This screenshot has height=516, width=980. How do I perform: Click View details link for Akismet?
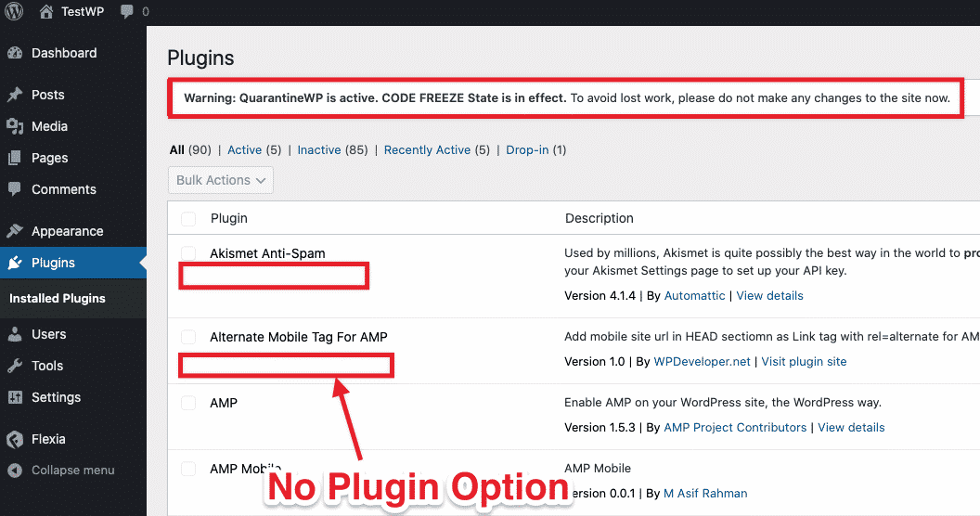pyautogui.click(x=769, y=296)
